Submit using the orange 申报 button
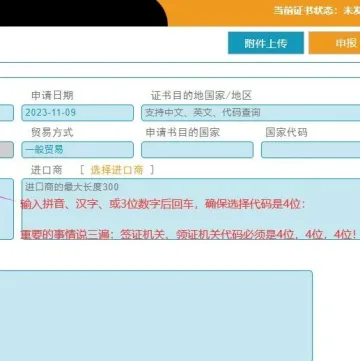 [x=334, y=43]
